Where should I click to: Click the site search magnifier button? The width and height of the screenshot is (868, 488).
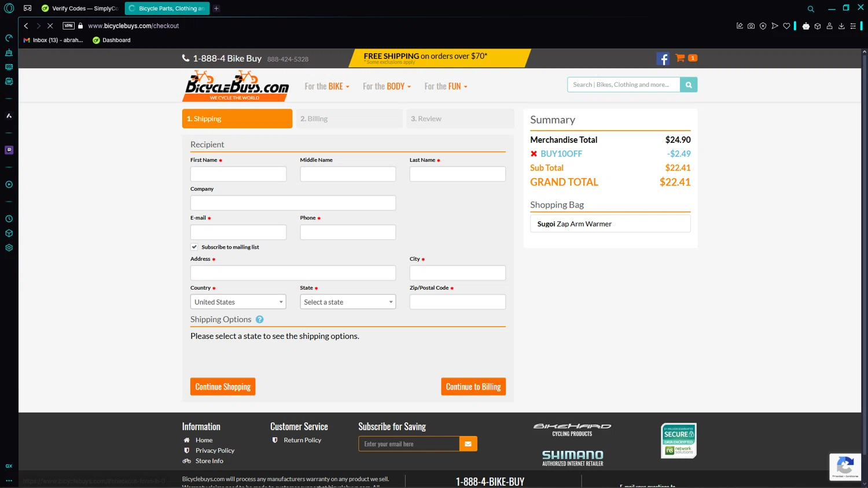tap(689, 85)
